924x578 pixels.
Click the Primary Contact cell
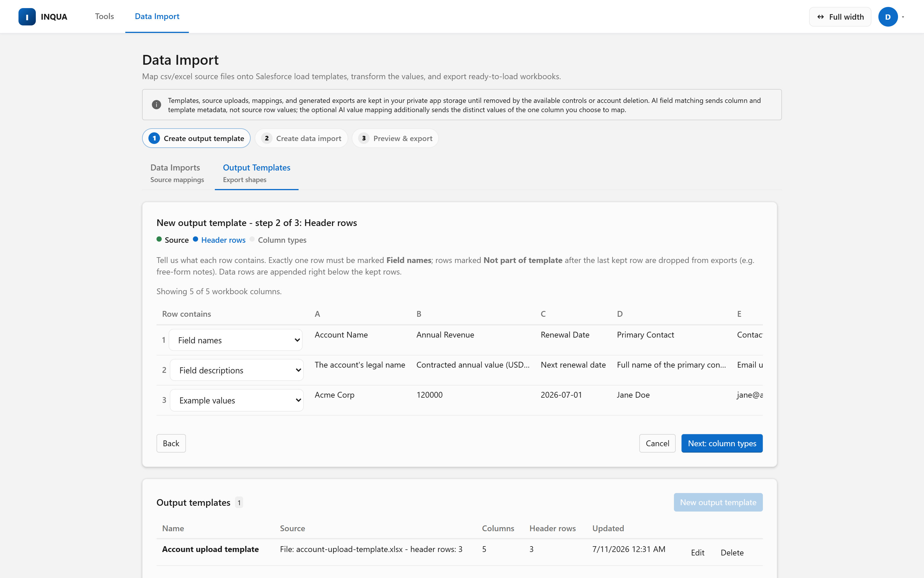645,335
